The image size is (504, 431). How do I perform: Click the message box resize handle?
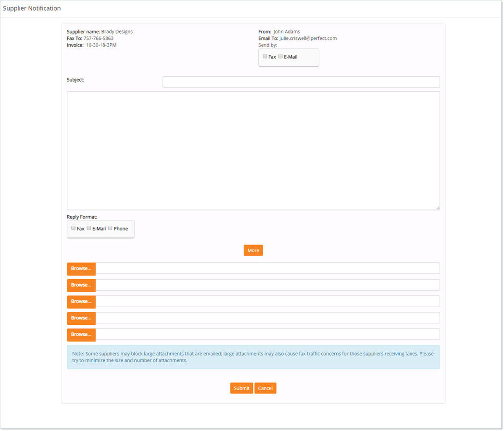click(438, 208)
